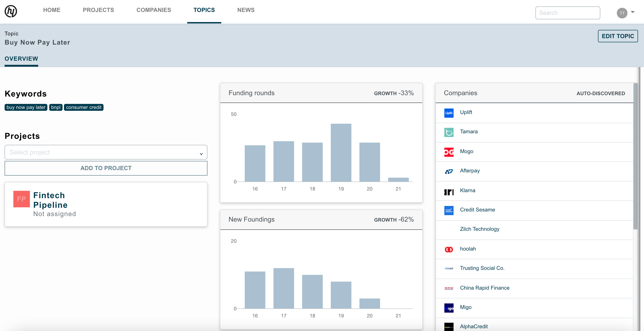The width and height of the screenshot is (644, 331).
Task: Click the FP Fintech Pipeline project badge
Action: coord(21,199)
